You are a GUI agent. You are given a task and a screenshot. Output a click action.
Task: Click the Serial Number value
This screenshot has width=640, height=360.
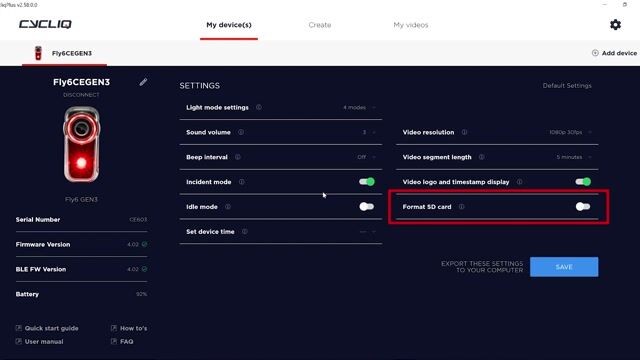click(x=138, y=220)
